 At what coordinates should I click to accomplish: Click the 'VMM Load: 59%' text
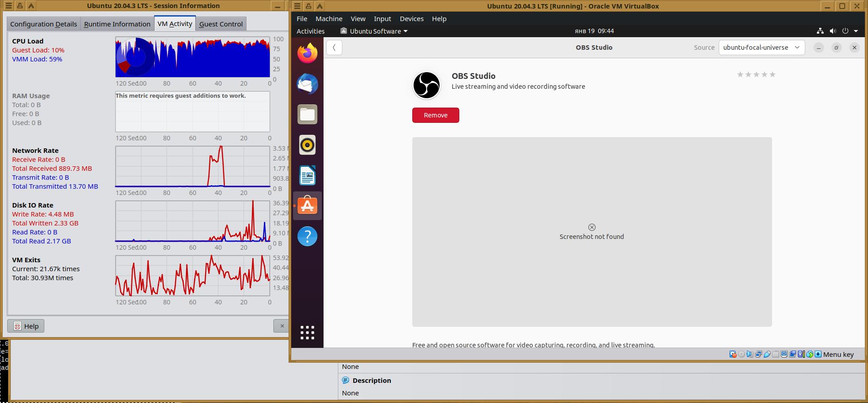tap(37, 59)
